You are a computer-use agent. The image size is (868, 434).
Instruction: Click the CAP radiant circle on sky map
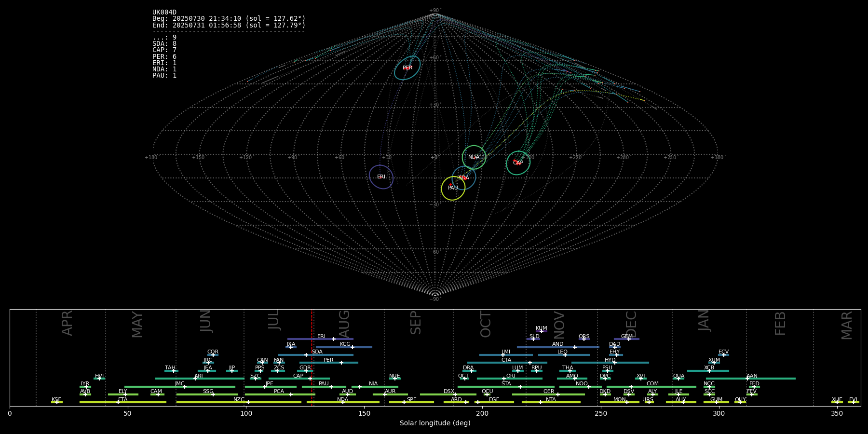coord(518,163)
